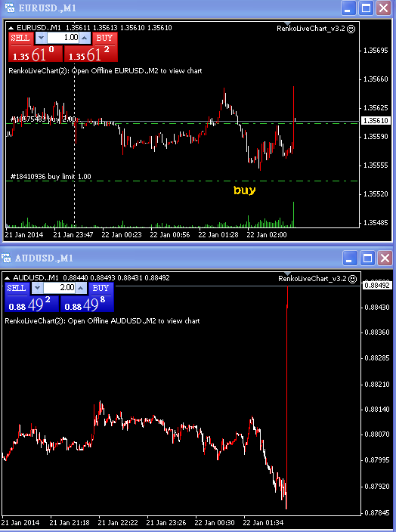
Task: Click RenkoLiveChart smiley icon on EURUSD chart
Action: coord(351,29)
